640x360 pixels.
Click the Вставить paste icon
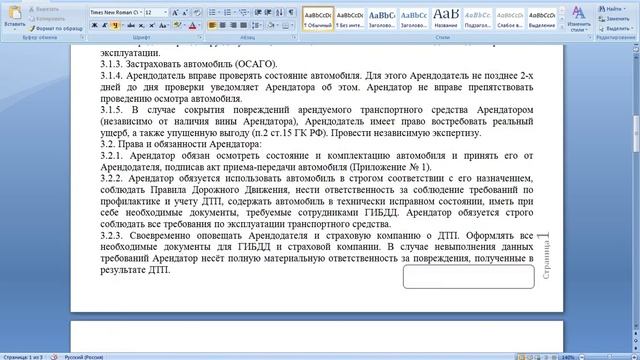(x=14, y=13)
